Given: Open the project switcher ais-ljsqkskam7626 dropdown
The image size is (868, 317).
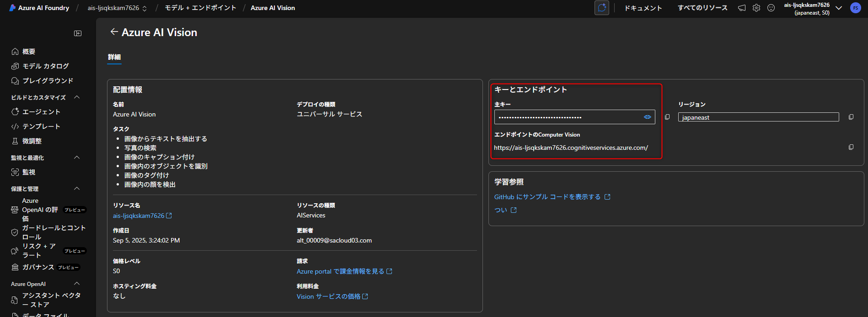Looking at the screenshot, I should pyautogui.click(x=118, y=8).
